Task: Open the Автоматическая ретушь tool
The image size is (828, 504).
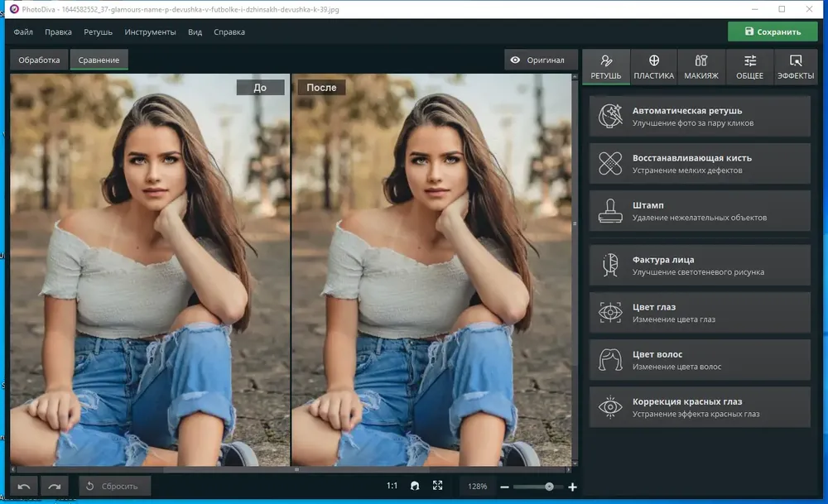Action: (x=700, y=116)
